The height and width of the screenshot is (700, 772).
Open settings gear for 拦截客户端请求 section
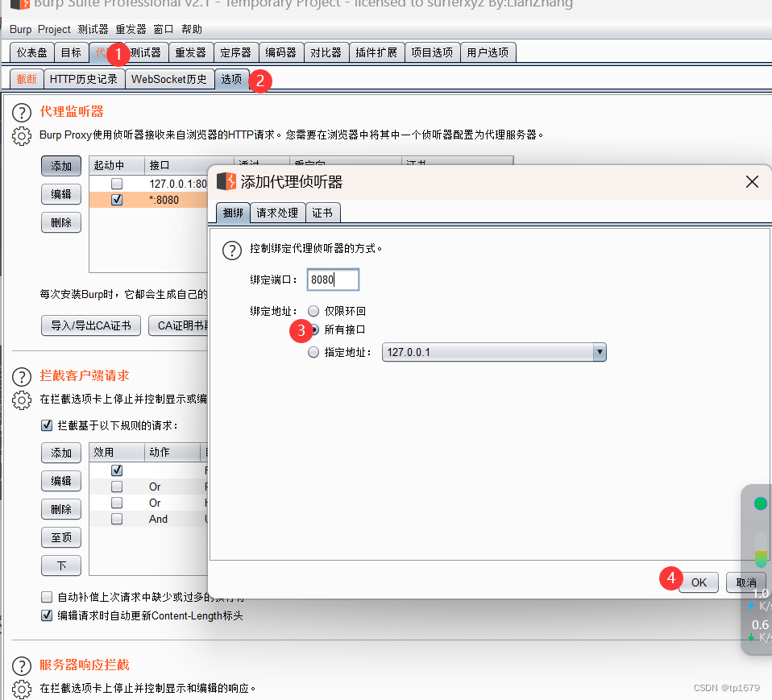[22, 400]
